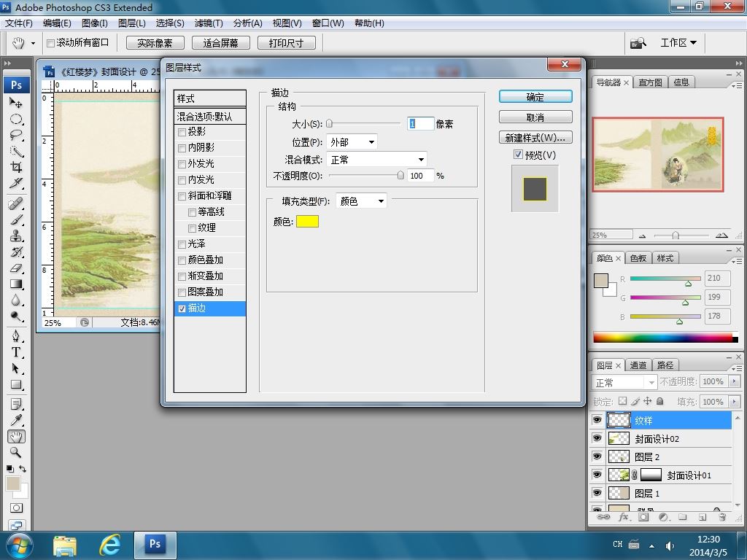The height and width of the screenshot is (560, 747).
Task: Click the 适合屏幕 fit screen button
Action: (x=221, y=43)
